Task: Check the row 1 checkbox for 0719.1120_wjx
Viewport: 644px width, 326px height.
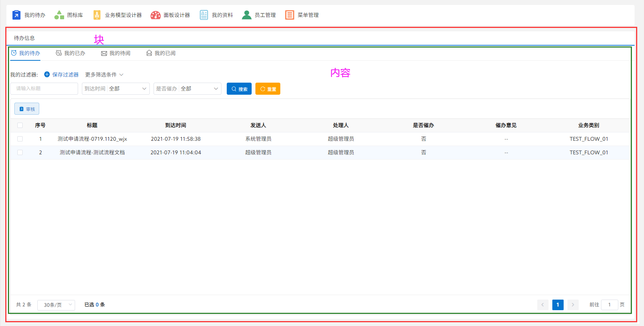Action: pos(20,139)
